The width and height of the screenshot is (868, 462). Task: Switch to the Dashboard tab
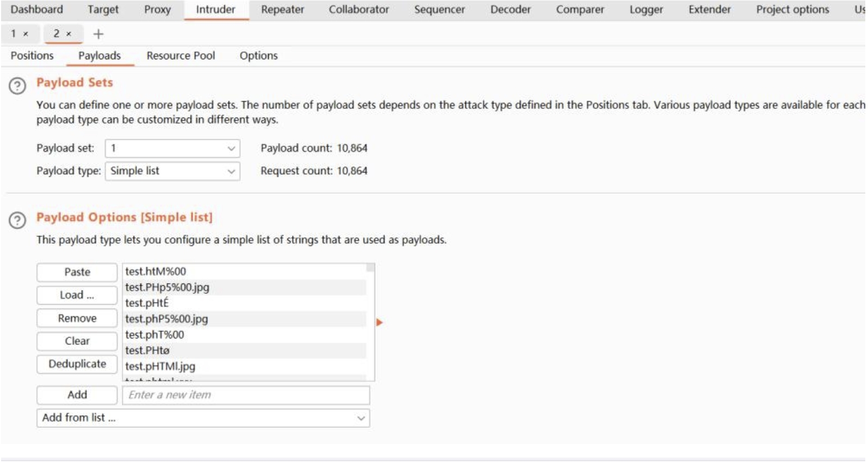(x=36, y=9)
